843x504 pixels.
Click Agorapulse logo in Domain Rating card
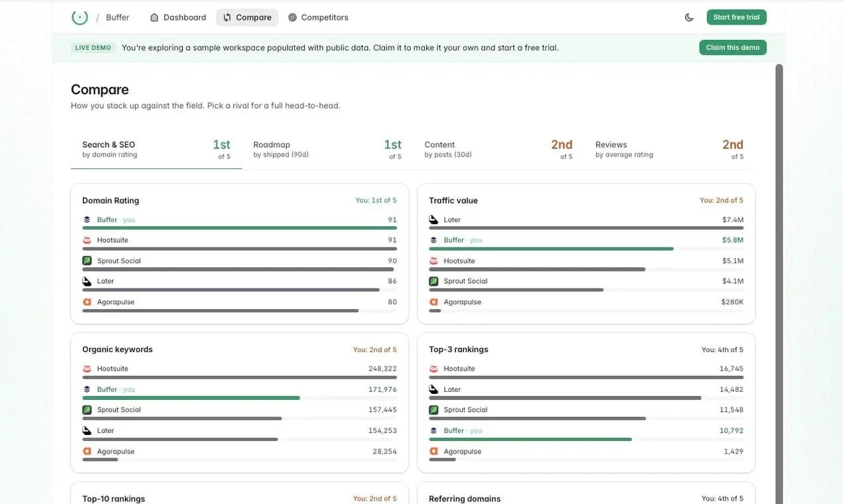86,302
